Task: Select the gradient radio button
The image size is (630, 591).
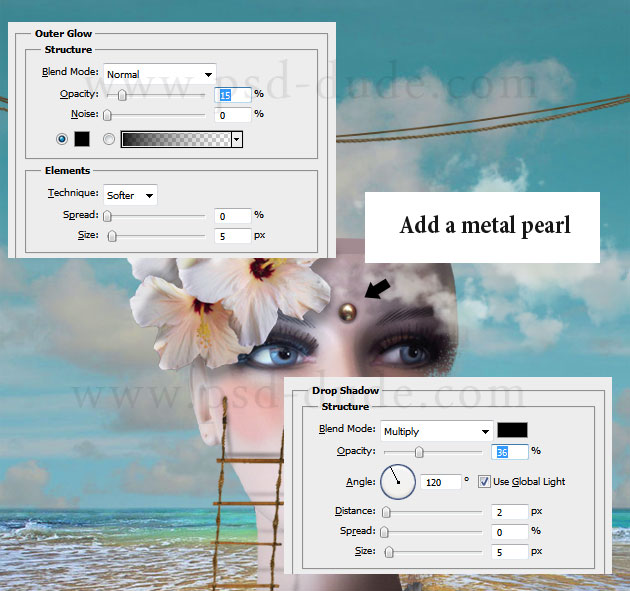Action: (108, 139)
